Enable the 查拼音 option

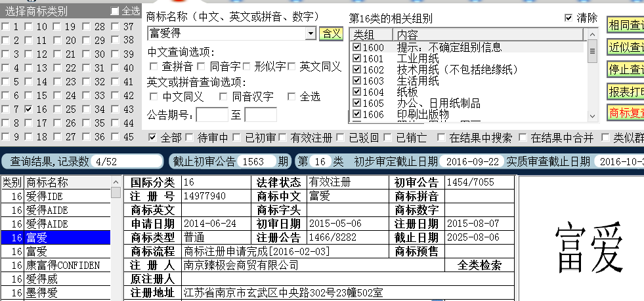click(154, 66)
